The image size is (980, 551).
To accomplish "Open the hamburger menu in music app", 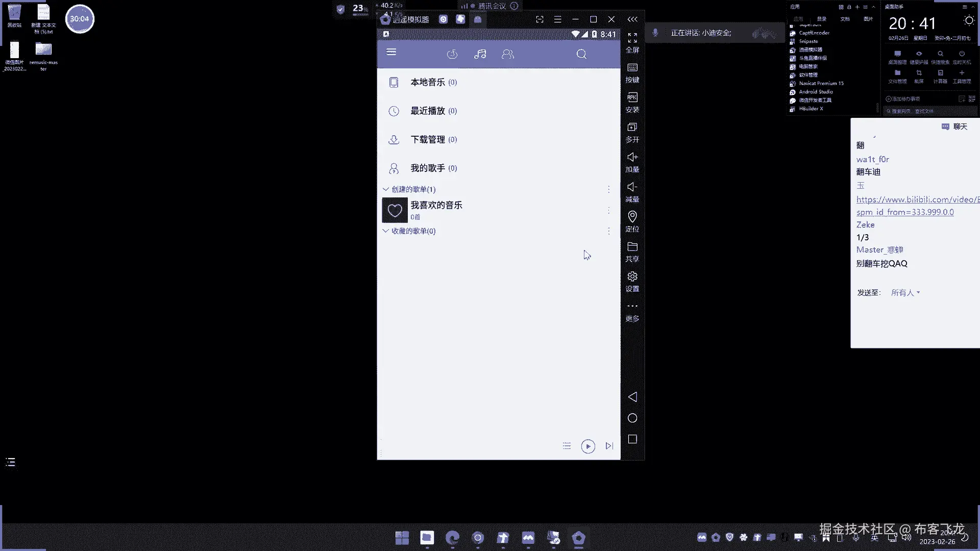I will point(391,52).
